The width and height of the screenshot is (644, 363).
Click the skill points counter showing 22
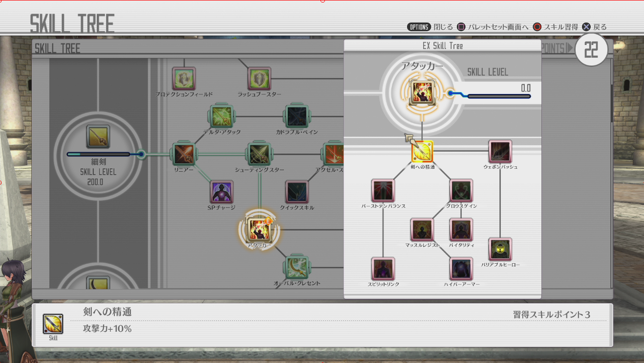[x=591, y=49]
